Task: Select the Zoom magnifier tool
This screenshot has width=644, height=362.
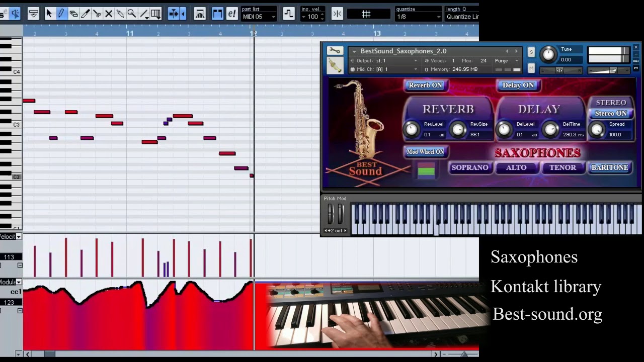Action: tap(132, 14)
